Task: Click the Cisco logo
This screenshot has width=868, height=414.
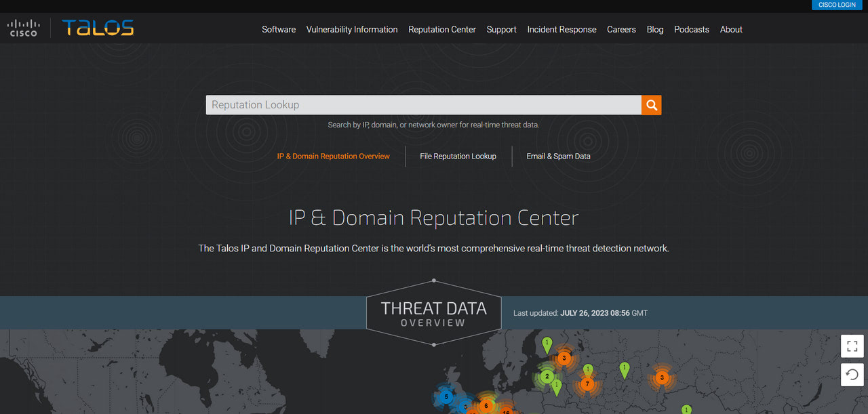Action: (x=23, y=28)
